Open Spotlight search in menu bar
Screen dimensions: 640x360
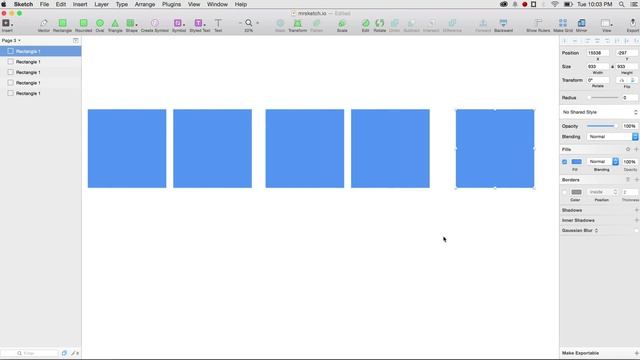[621, 4]
